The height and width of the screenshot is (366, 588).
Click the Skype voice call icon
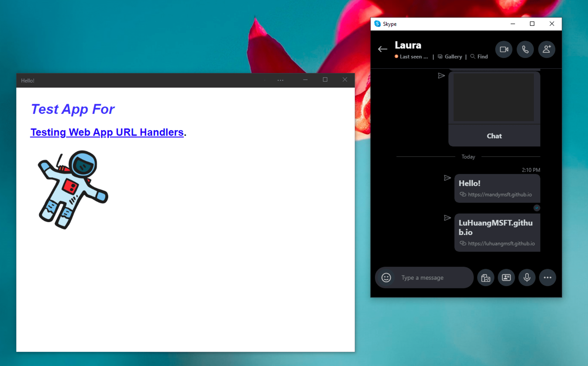click(525, 49)
